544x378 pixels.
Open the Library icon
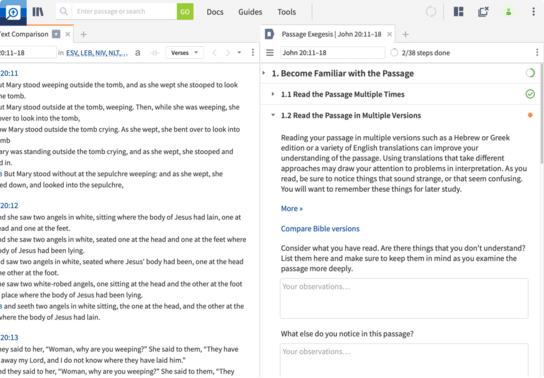coord(38,12)
